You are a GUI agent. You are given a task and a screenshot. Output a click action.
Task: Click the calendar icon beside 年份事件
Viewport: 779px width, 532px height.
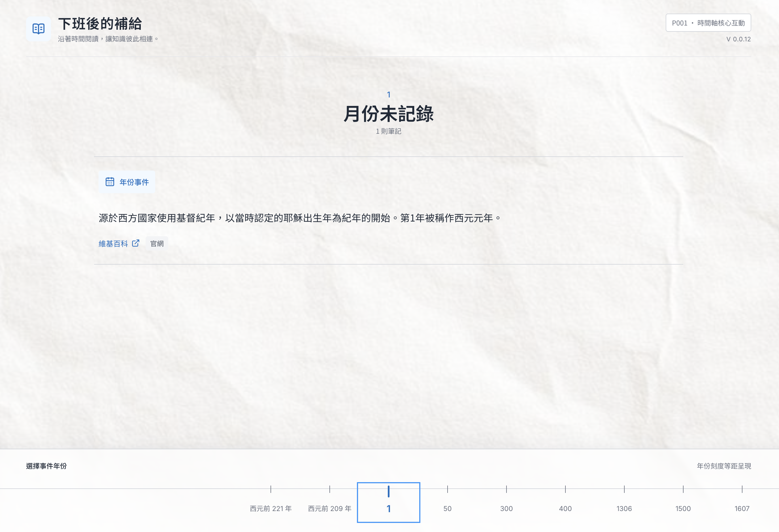[x=110, y=182]
